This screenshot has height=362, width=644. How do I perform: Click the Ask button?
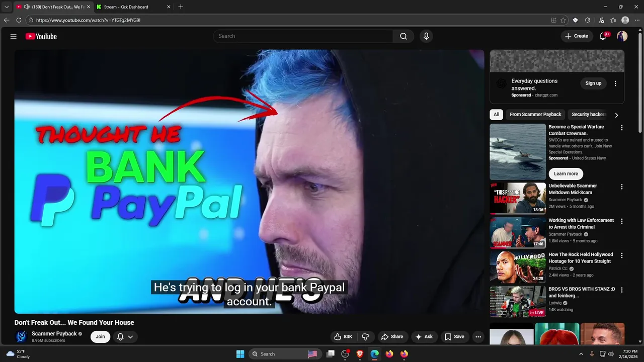tap(424, 337)
